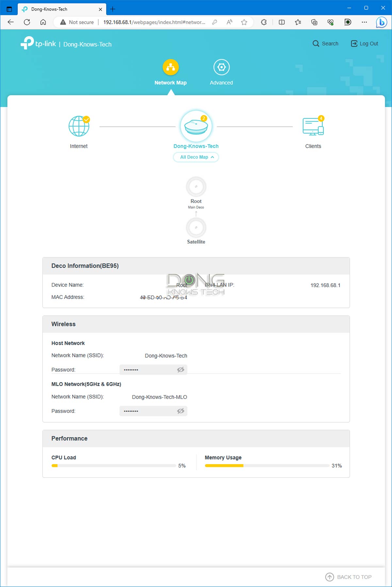Screen dimensions: 392x587
Task: Click the Host Network password field
Action: point(154,370)
